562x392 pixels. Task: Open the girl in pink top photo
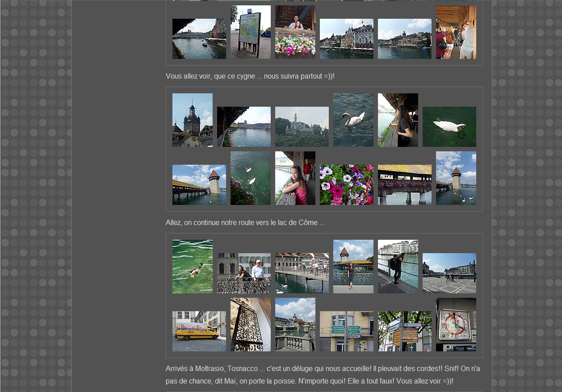coord(295,178)
